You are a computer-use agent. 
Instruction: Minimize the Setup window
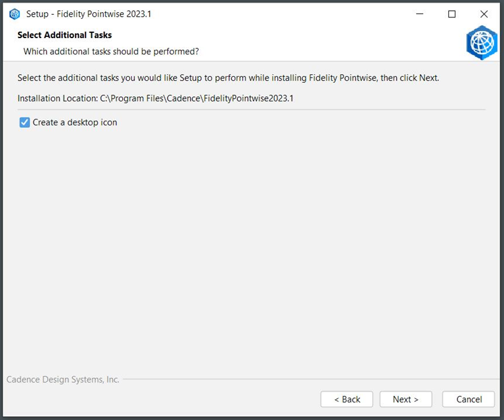point(419,14)
